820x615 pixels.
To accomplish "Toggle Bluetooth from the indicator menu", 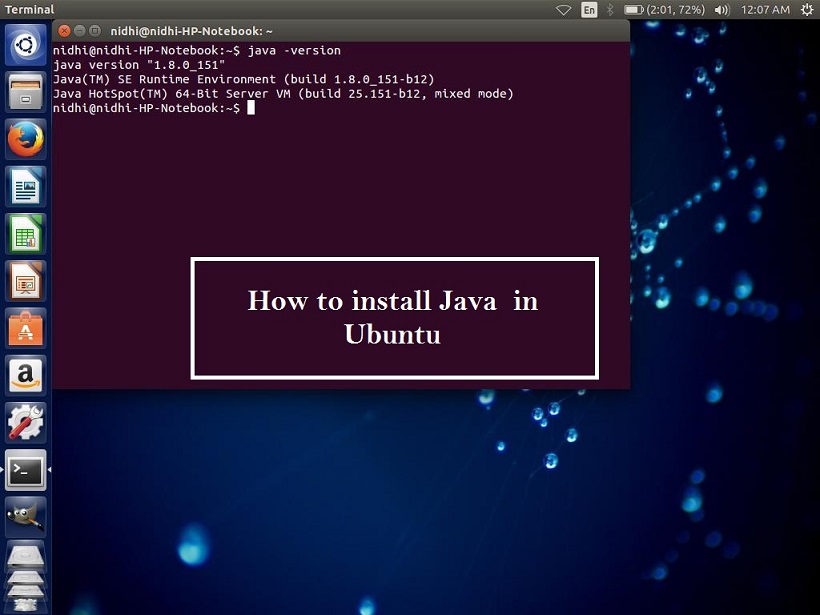I will click(610, 9).
